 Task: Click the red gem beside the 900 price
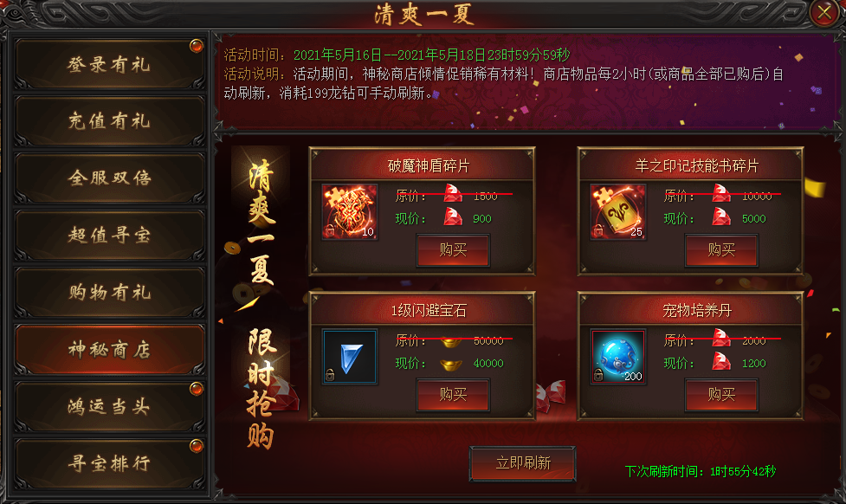pyautogui.click(x=453, y=217)
